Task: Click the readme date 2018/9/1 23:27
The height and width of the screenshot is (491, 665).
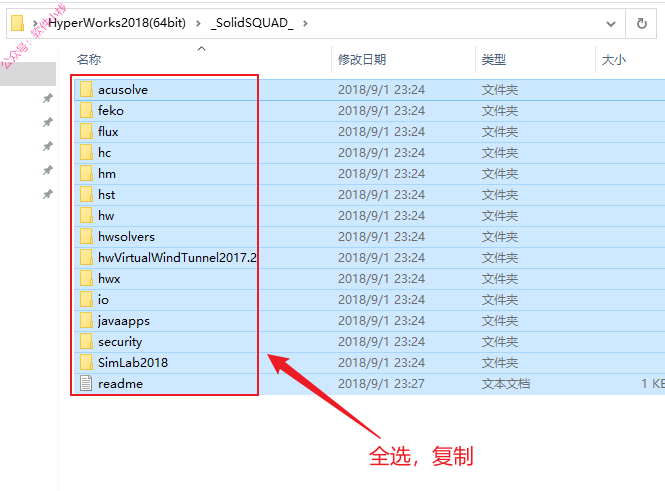Action: 381,383
